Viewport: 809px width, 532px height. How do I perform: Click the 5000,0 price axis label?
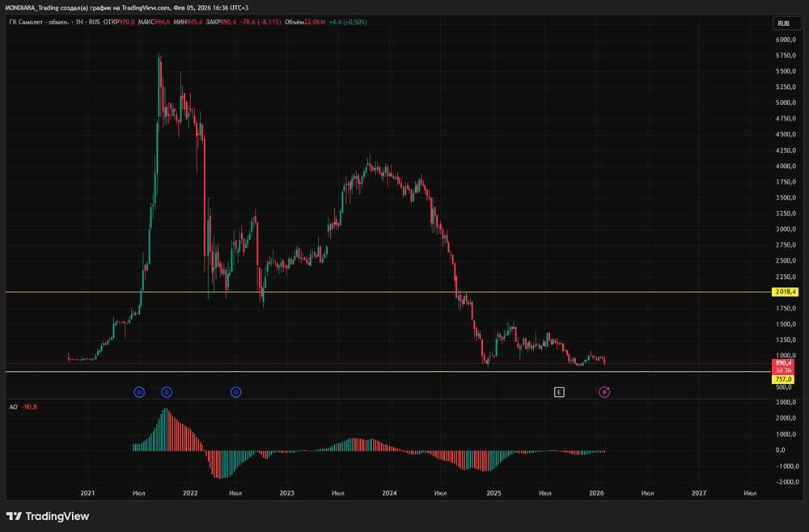[786, 103]
